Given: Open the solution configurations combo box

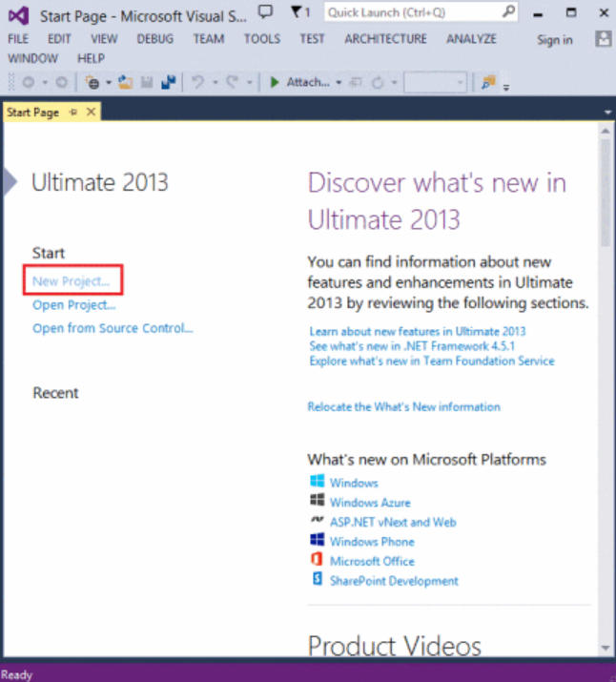Looking at the screenshot, I should coord(435,83).
